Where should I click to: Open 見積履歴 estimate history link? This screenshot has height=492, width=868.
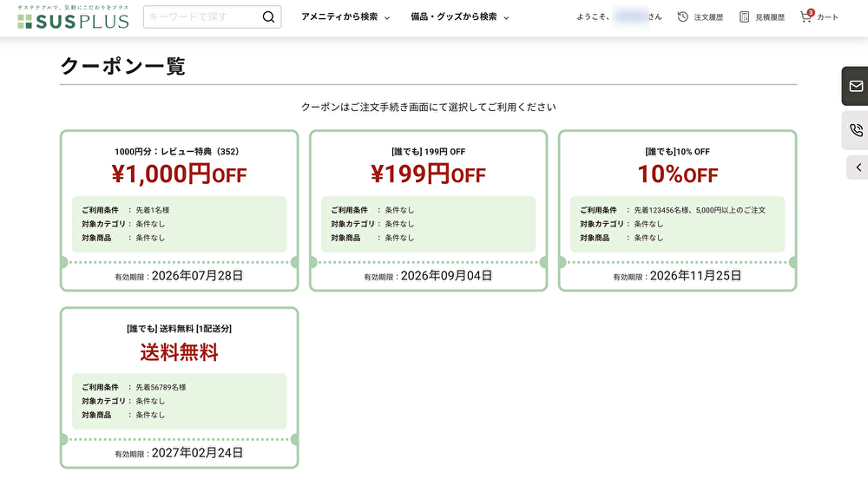tap(769, 17)
